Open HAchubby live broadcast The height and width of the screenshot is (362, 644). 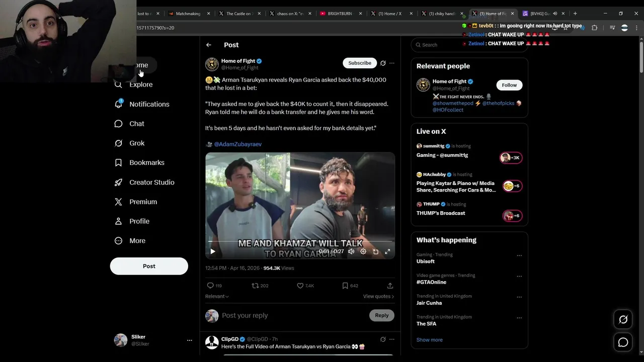pyautogui.click(x=469, y=183)
